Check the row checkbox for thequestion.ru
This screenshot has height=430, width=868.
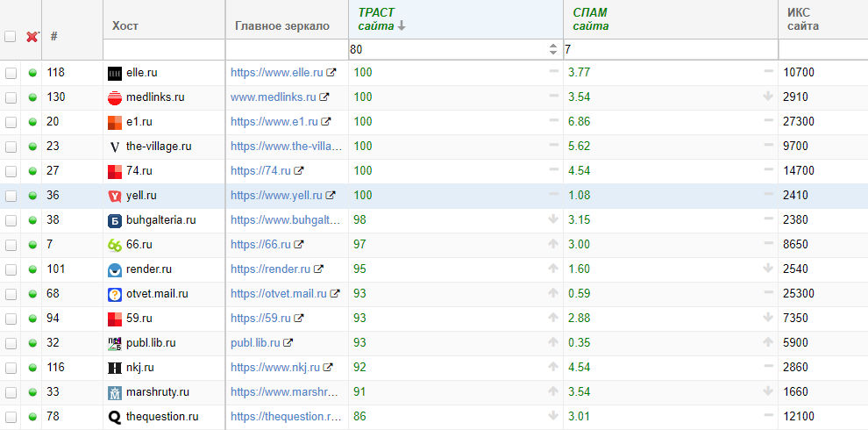(11, 417)
